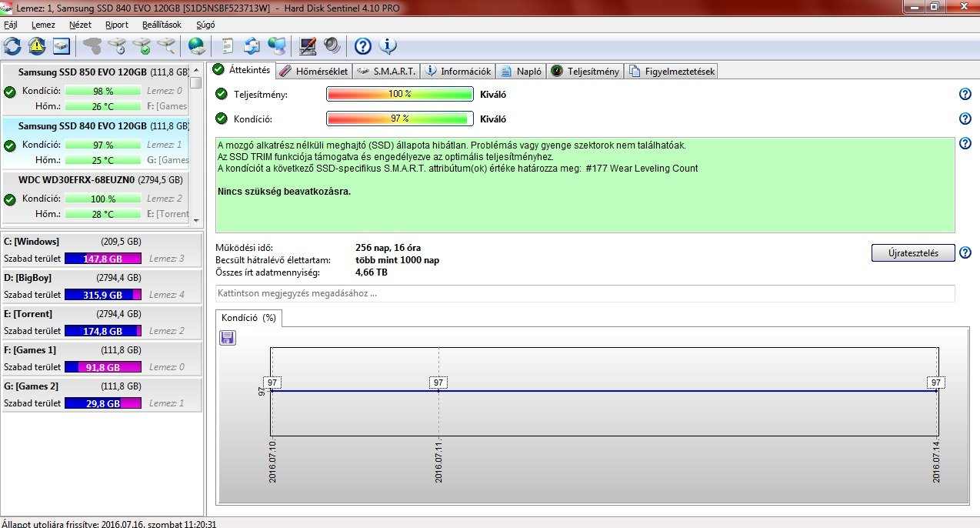Select the G: [Games 2] volume
Viewport: 980px width, 528px height.
coord(102,394)
